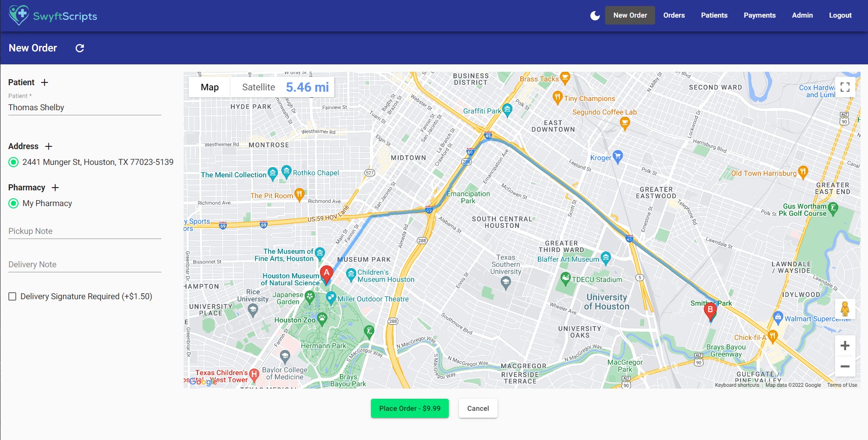The image size is (868, 440).
Task: Click the Tiny Champions restaurant pin
Action: tap(557, 97)
